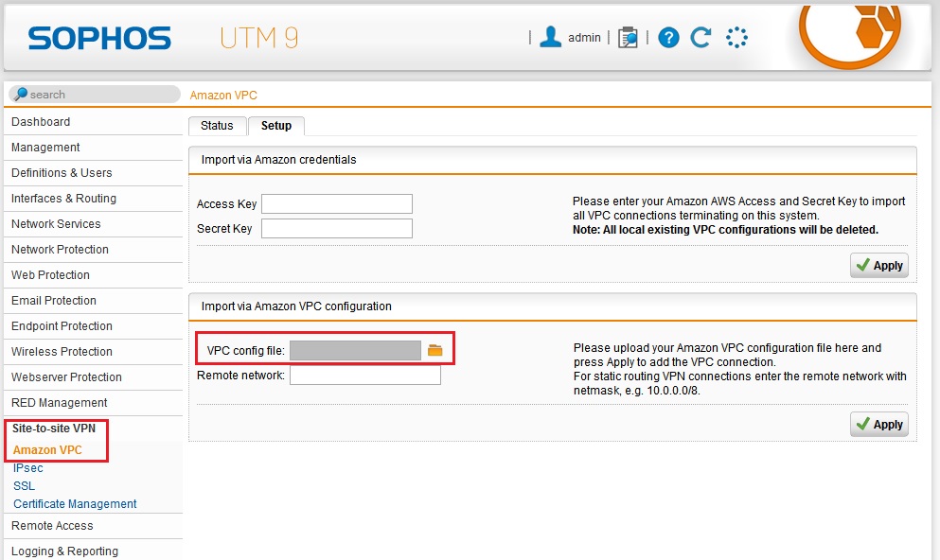Click the search magnifier icon
The image size is (940, 560).
pos(21,94)
